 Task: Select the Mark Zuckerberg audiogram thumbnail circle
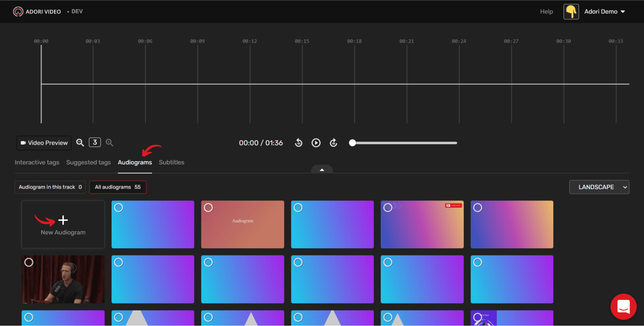point(29,262)
